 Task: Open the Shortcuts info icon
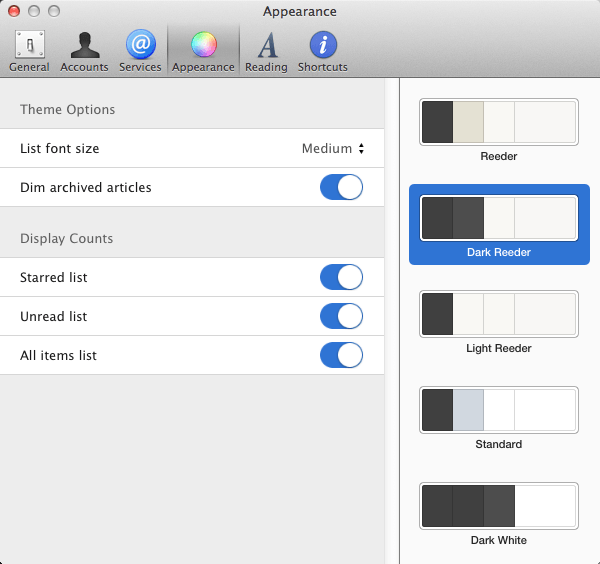[323, 44]
